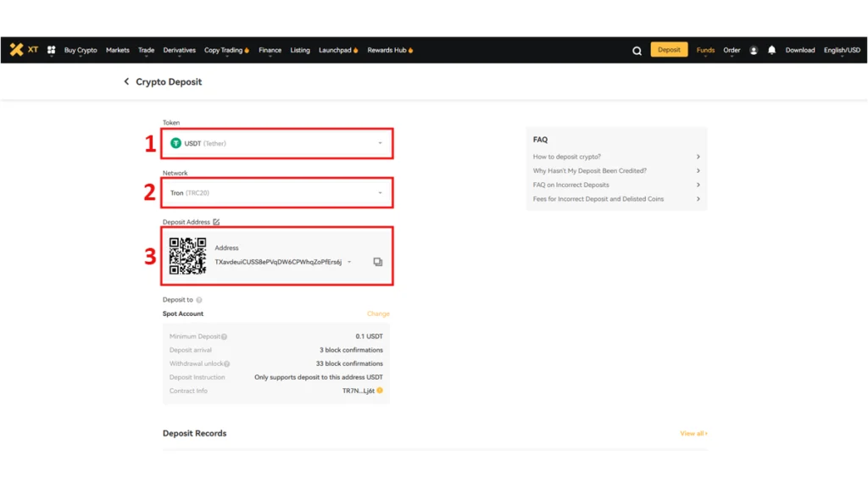This screenshot has height=488, width=868.
Task: Click the 0.1 USDT minimum deposit value
Action: (370, 336)
